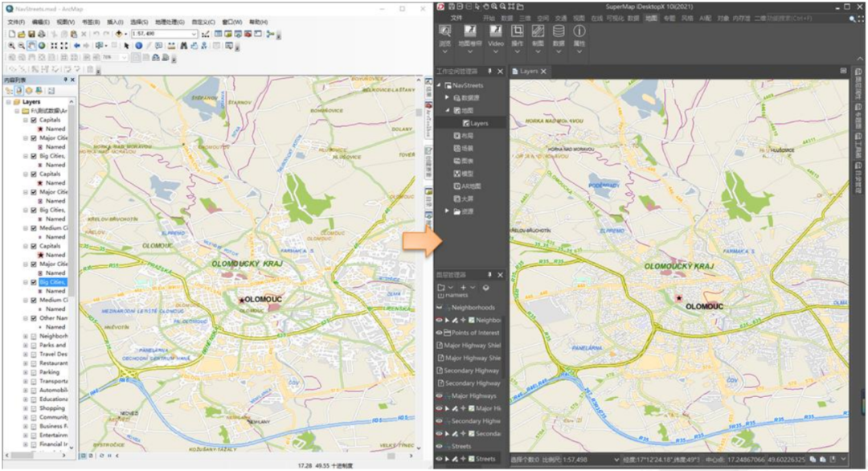Check the Parks and layer checkbox

34,345
